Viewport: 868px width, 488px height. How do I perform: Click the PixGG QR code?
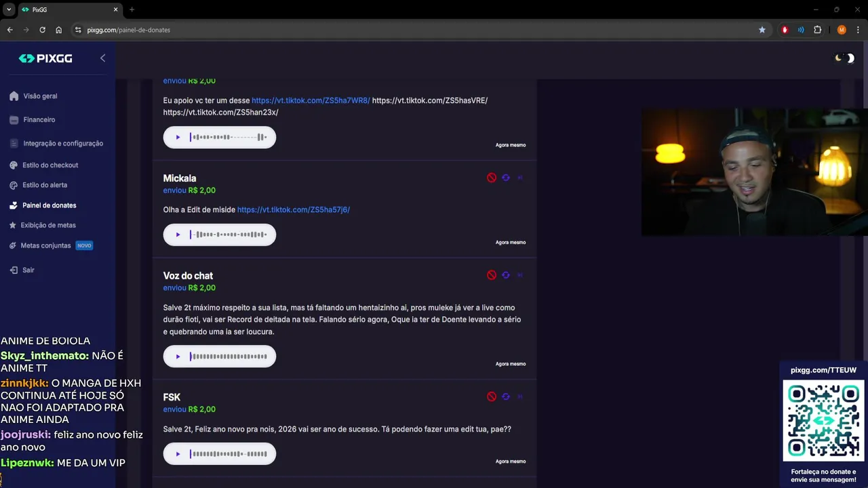tap(824, 420)
